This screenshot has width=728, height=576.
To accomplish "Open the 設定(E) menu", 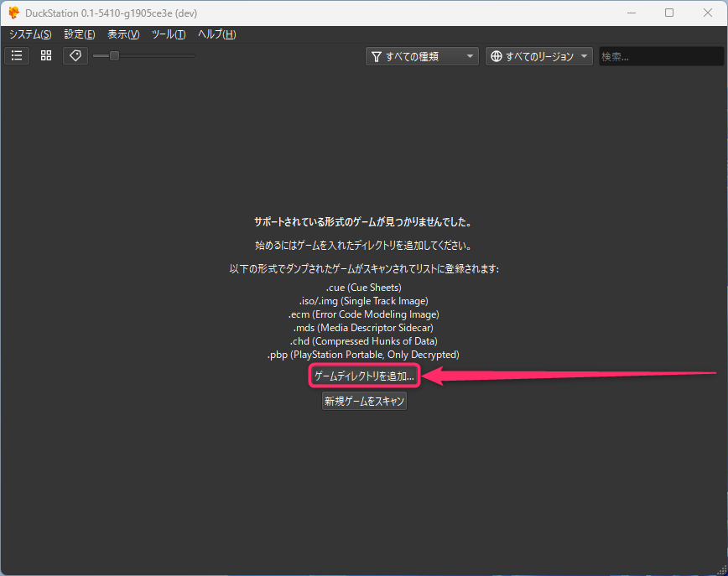I will 80,34.
